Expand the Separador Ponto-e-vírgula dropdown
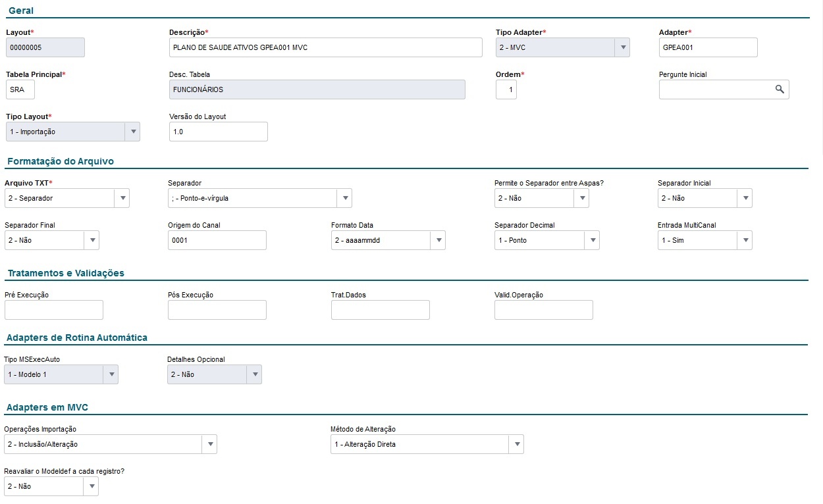 [x=344, y=198]
